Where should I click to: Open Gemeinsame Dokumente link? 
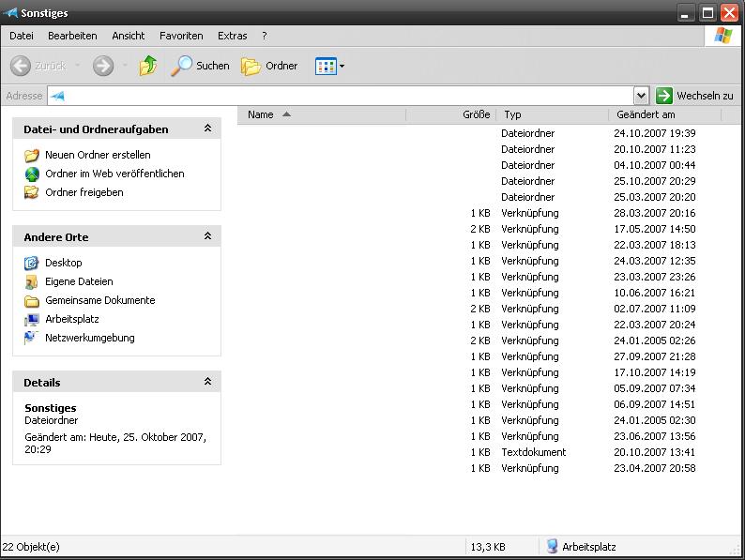pyautogui.click(x=100, y=300)
